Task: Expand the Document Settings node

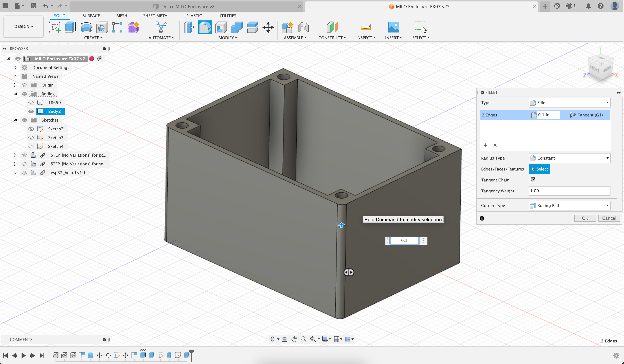Action: click(15, 68)
